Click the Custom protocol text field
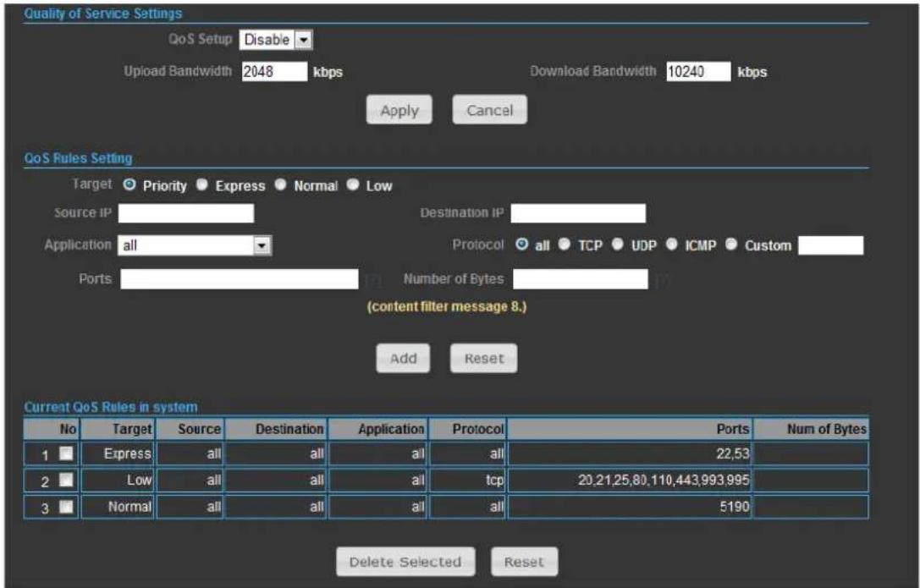Viewport: 920px width, 588px height. coord(831,245)
